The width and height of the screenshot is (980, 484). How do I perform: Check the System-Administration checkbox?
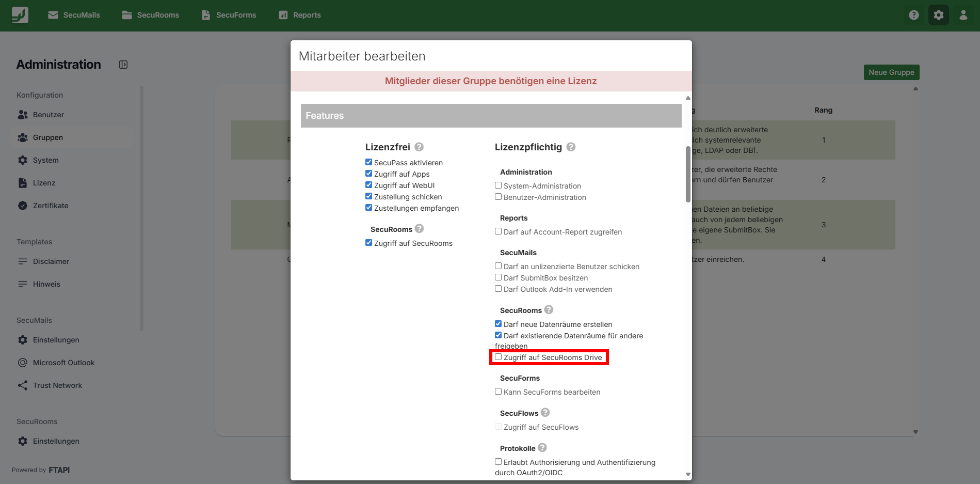498,185
